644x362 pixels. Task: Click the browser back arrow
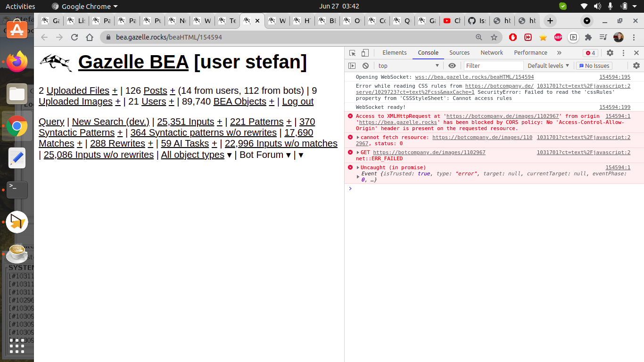44,37
